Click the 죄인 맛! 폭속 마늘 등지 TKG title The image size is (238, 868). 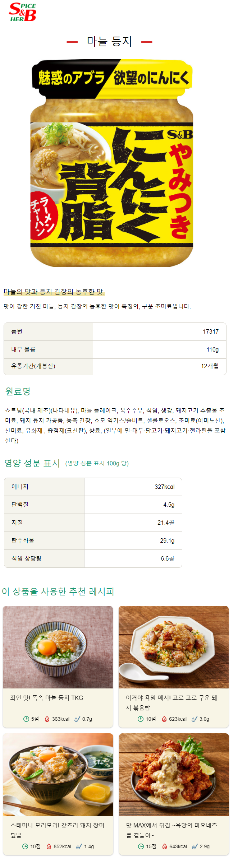47,697
